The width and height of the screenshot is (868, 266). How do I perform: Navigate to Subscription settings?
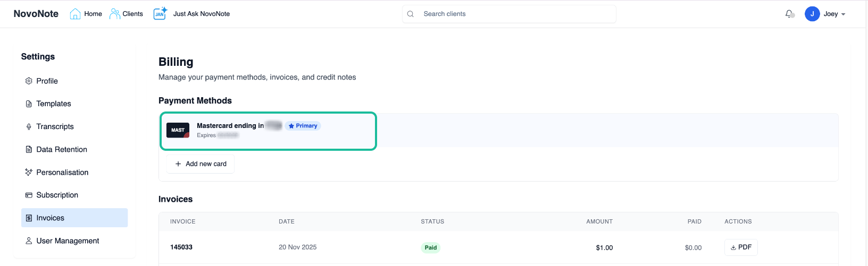57,195
